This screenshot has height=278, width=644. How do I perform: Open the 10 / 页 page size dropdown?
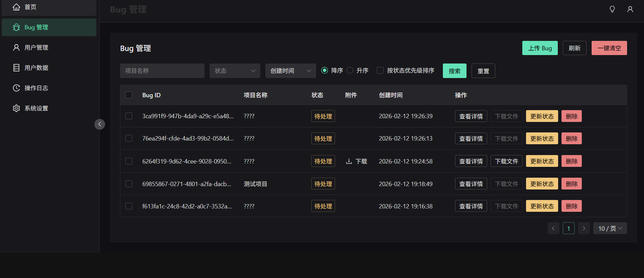pyautogui.click(x=610, y=229)
